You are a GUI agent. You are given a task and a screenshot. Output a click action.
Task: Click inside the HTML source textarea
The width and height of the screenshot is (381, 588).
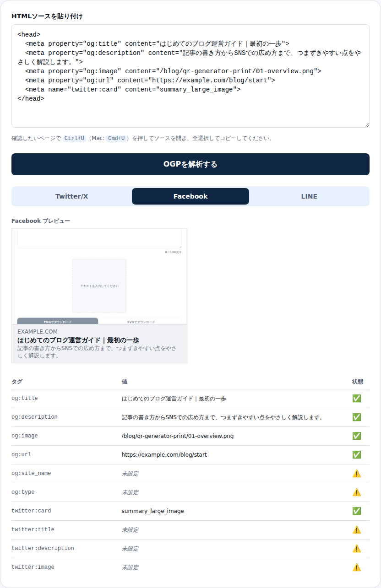tap(190, 76)
